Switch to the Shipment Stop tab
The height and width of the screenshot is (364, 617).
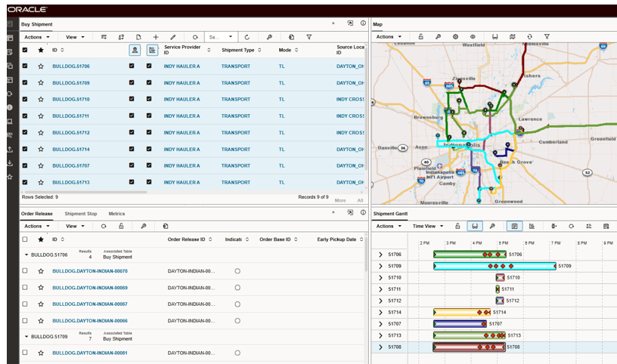[80, 214]
